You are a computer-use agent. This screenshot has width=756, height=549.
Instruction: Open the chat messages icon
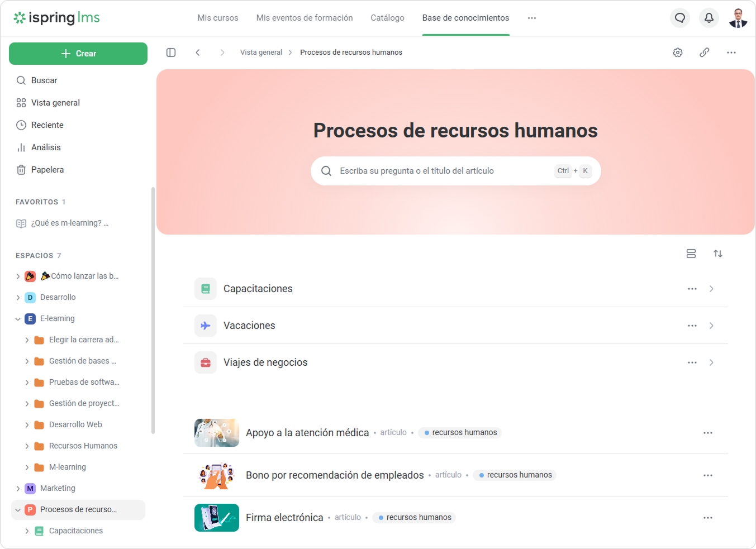[679, 17]
